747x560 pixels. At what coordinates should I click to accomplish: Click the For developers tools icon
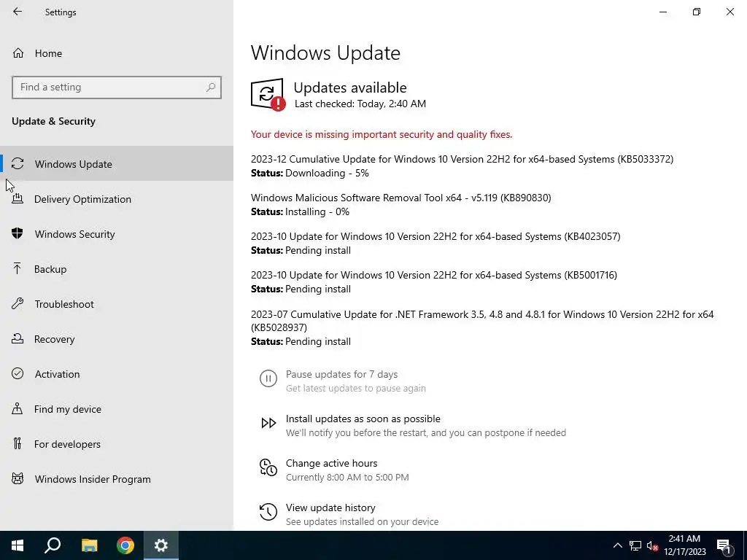click(18, 443)
